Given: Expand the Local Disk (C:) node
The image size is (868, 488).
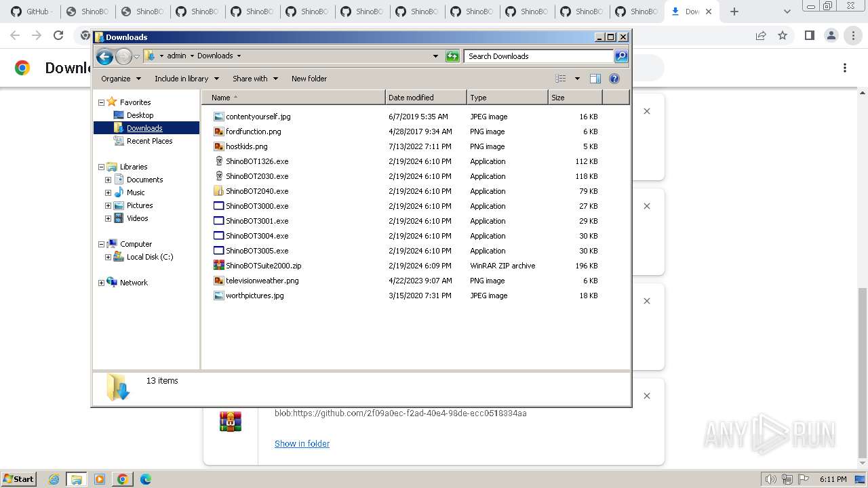Looking at the screenshot, I should point(108,257).
